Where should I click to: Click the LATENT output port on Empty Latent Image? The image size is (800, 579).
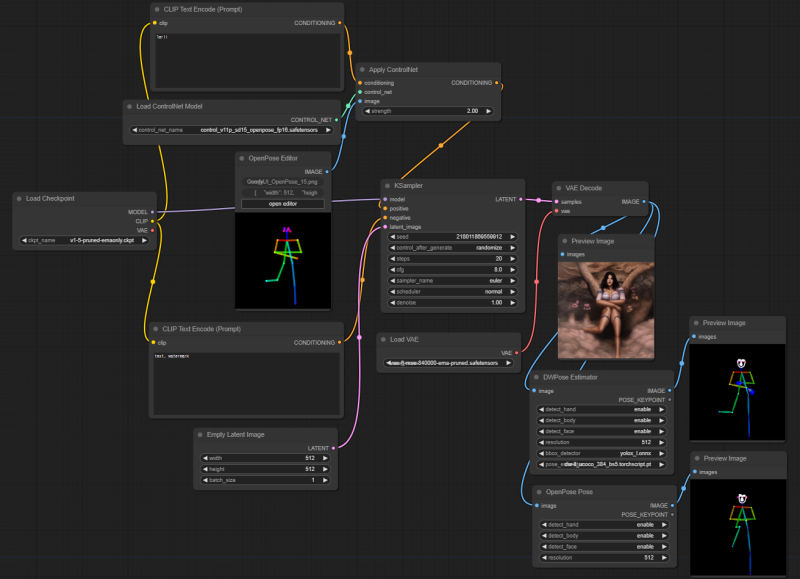(333, 448)
